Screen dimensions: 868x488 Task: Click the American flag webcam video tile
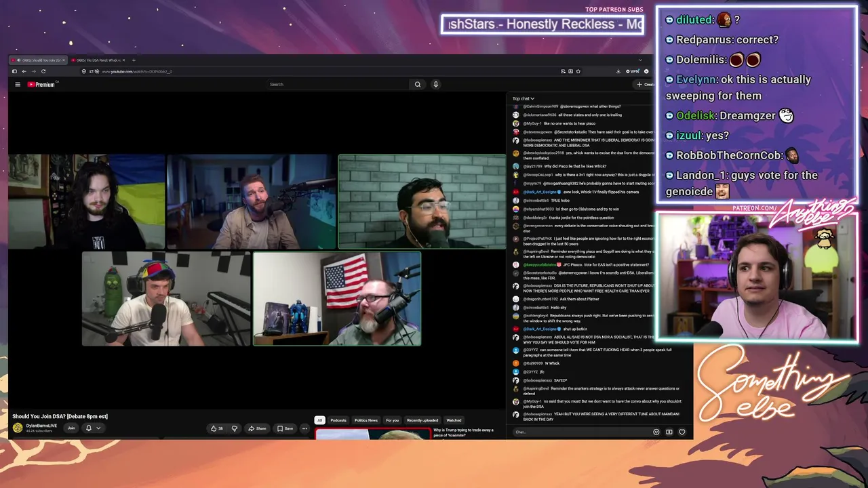point(337,299)
